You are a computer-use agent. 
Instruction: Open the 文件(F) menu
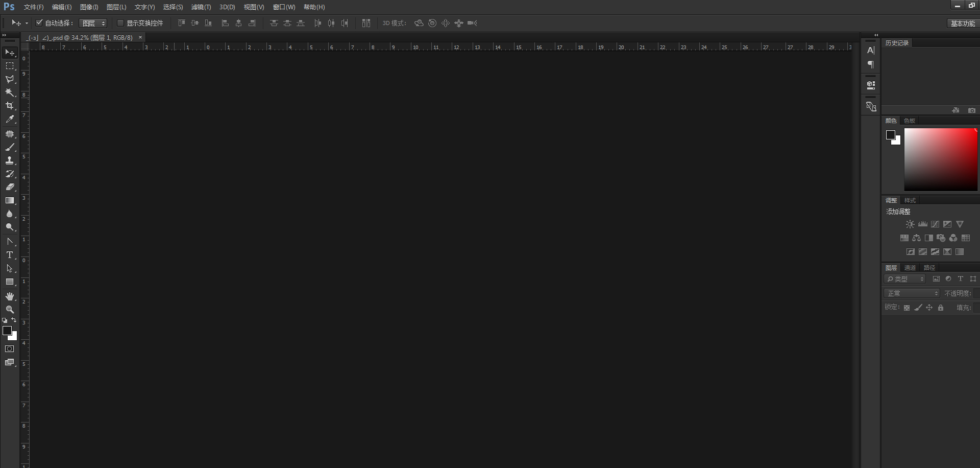[34, 7]
